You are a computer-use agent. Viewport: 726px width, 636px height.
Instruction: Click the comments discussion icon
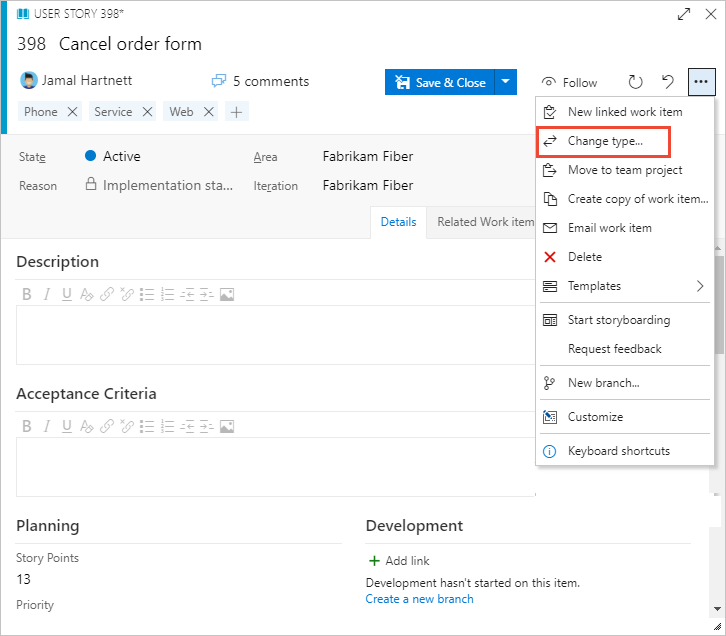(x=219, y=81)
